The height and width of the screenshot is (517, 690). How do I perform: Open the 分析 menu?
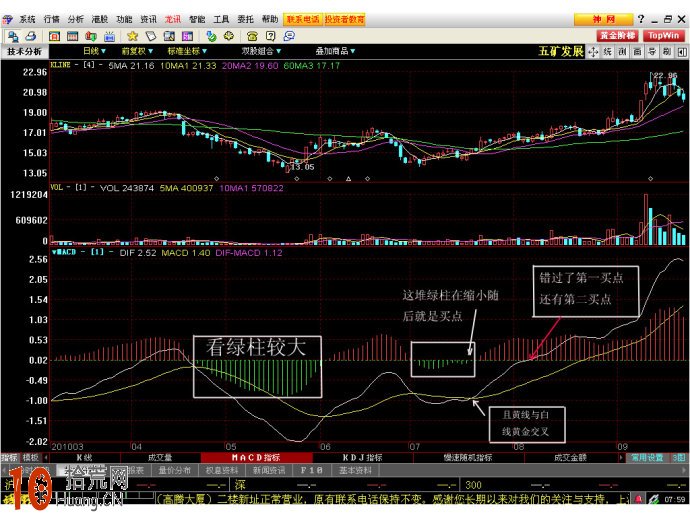(76, 19)
